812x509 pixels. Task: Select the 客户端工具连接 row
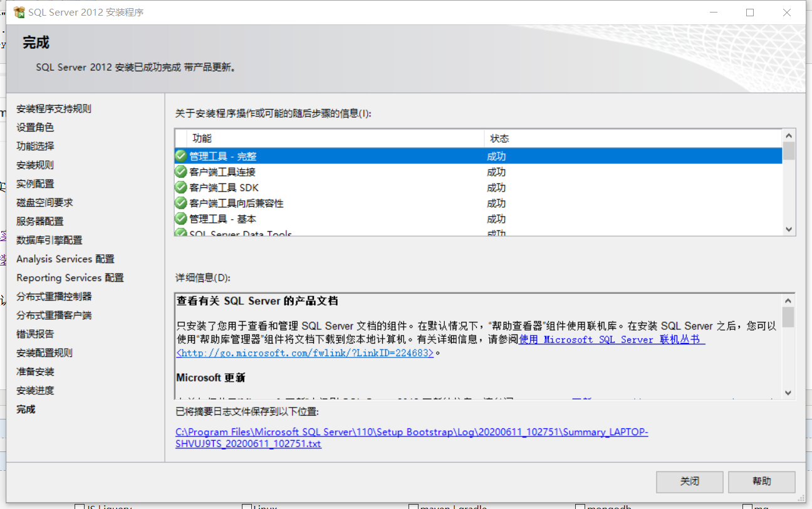pyautogui.click(x=479, y=172)
